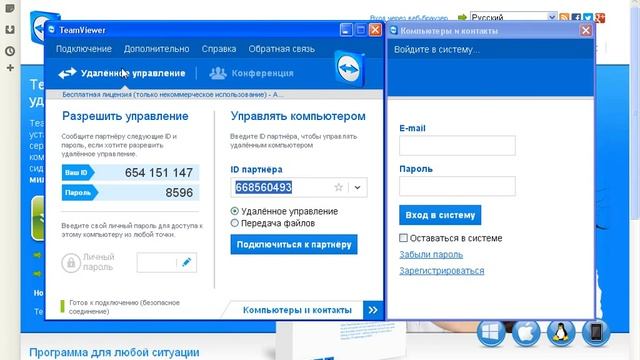
Task: Click the green connection status indicator
Action: [x=62, y=307]
